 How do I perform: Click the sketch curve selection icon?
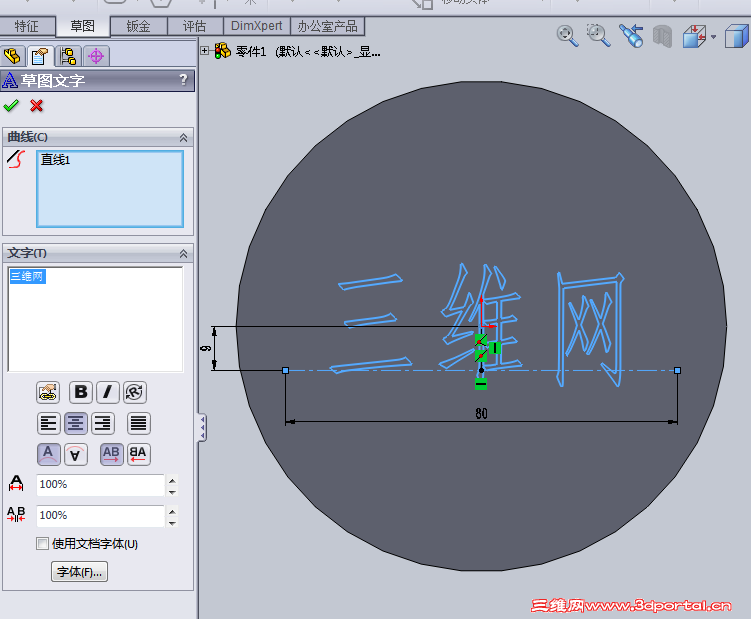pos(16,160)
